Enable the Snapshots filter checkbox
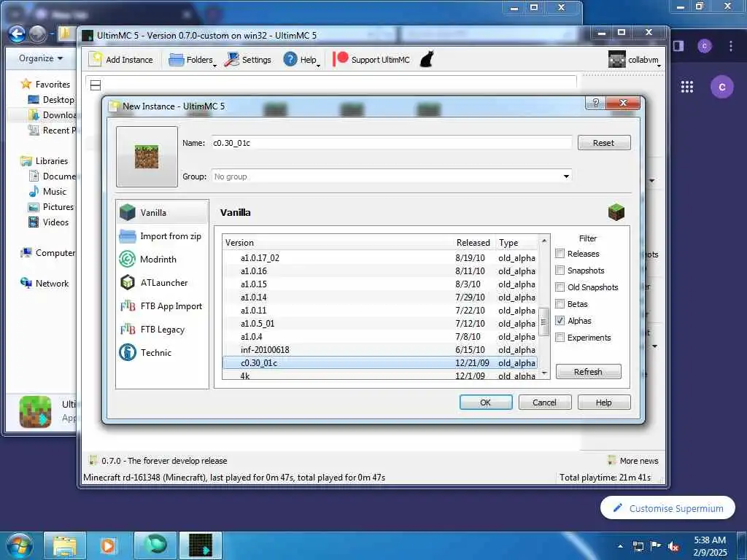The width and height of the screenshot is (747, 560). (560, 270)
